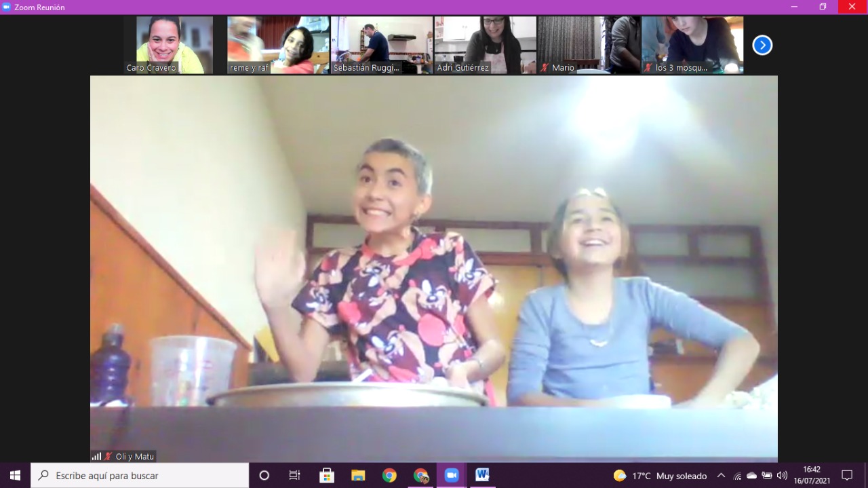
Task: Open Microsoft Store from the taskbar
Action: (x=327, y=475)
